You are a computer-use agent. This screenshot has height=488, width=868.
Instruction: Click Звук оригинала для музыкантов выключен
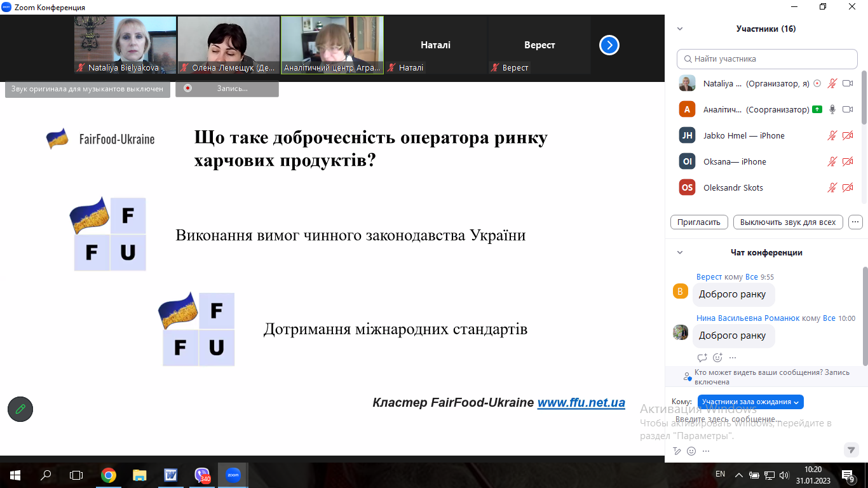pyautogui.click(x=87, y=89)
